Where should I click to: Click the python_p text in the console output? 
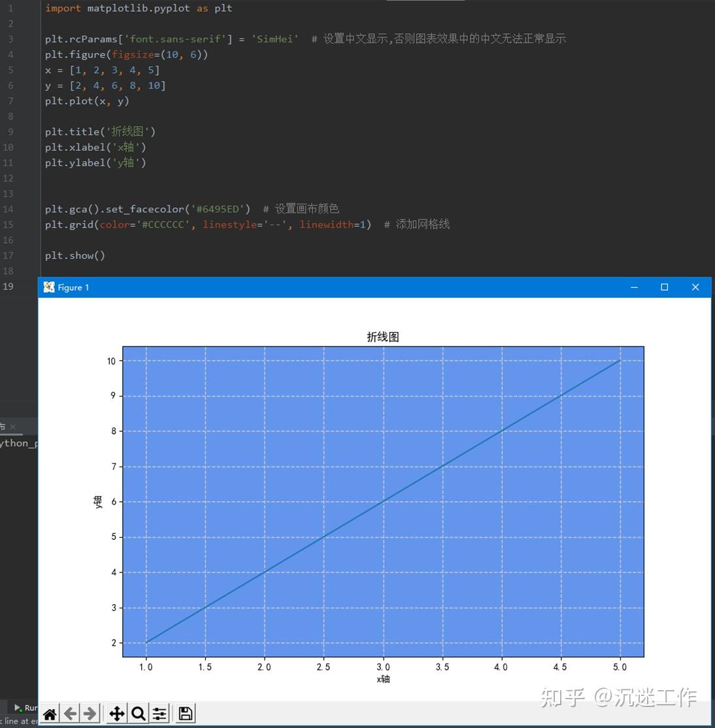tap(18, 443)
